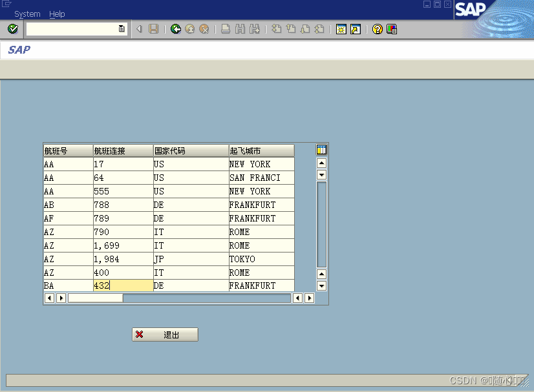This screenshot has width=534, height=392.
Task: Open a new SAP session via toolbar icon
Action: coord(341,28)
